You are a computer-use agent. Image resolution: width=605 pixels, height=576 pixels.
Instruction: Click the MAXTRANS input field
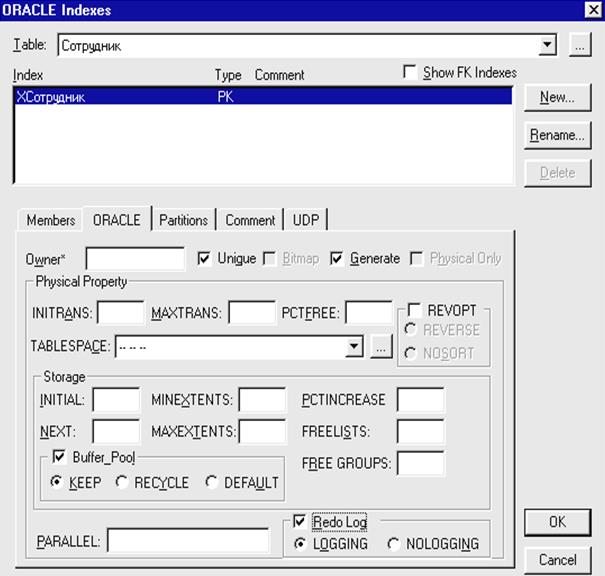coord(252,312)
